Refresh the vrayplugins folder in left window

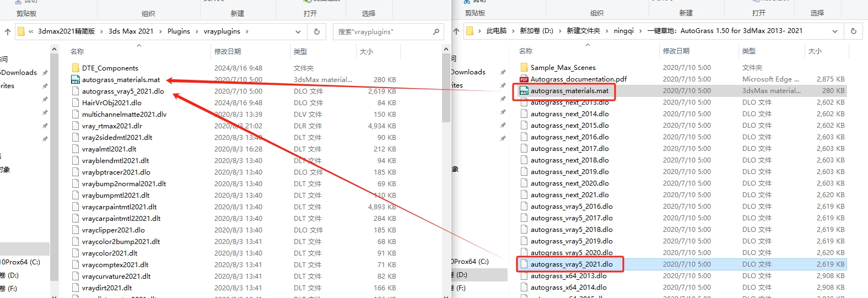[x=317, y=32]
